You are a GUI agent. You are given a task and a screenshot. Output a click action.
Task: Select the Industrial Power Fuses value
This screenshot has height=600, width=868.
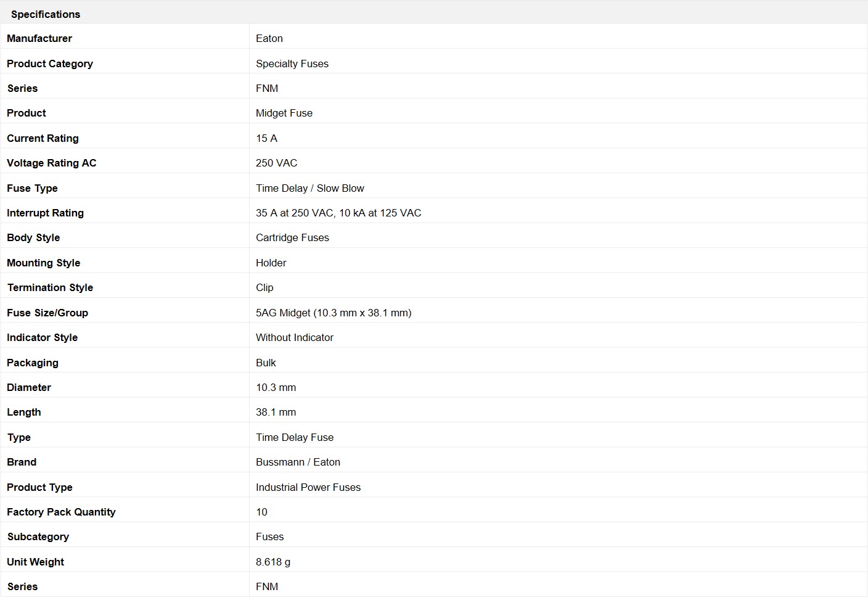click(x=308, y=487)
